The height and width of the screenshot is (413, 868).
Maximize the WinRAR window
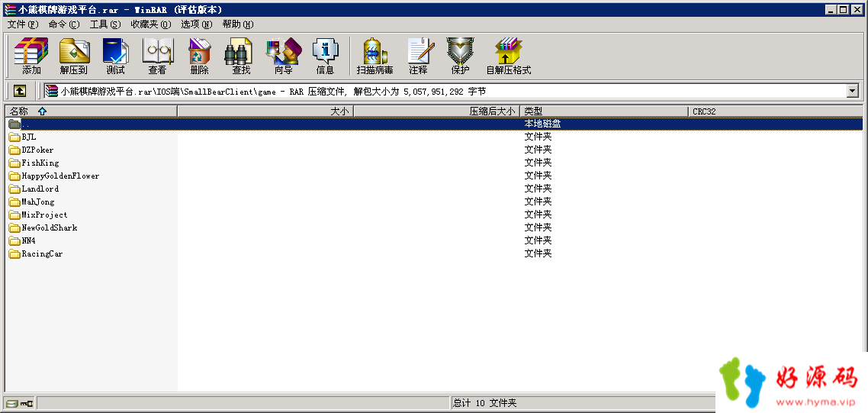tap(844, 9)
